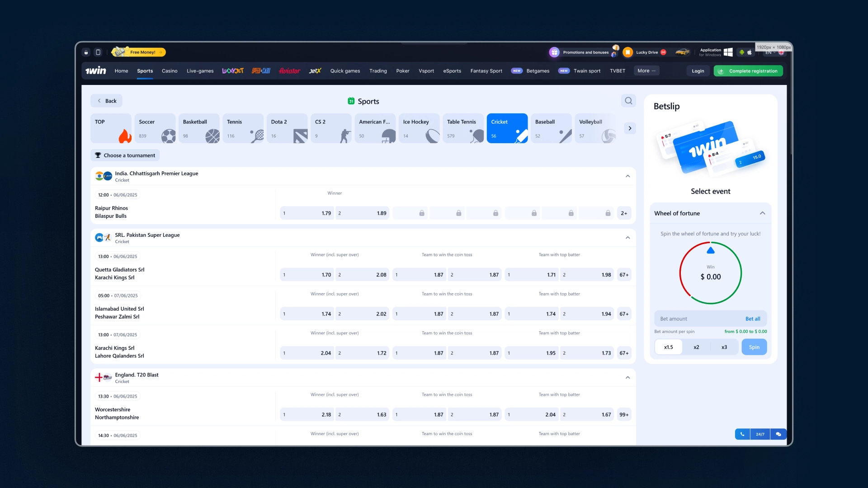
Task: Select the x1.5 multiplier option
Action: (668, 347)
